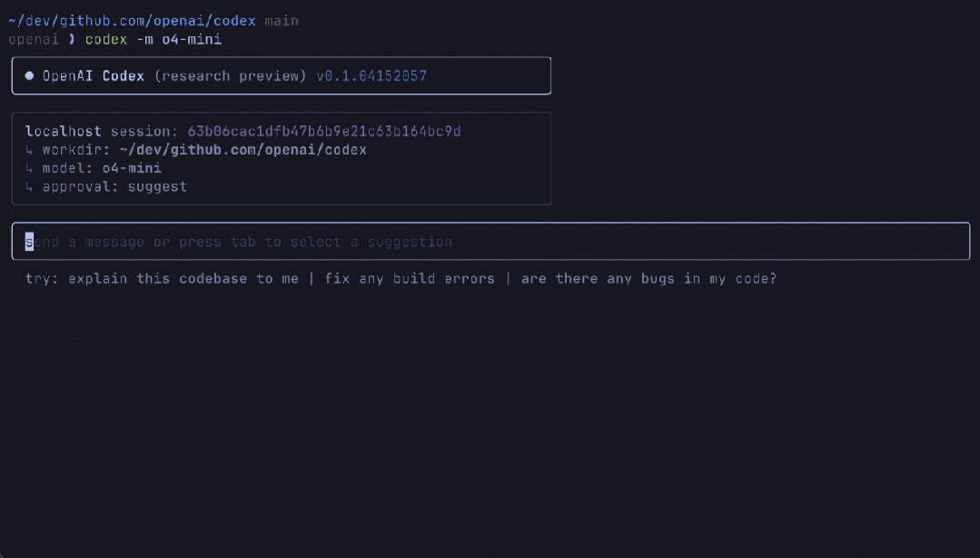Screen dimensions: 980x558
Task: Click the workdir path in session box
Action: (x=243, y=150)
